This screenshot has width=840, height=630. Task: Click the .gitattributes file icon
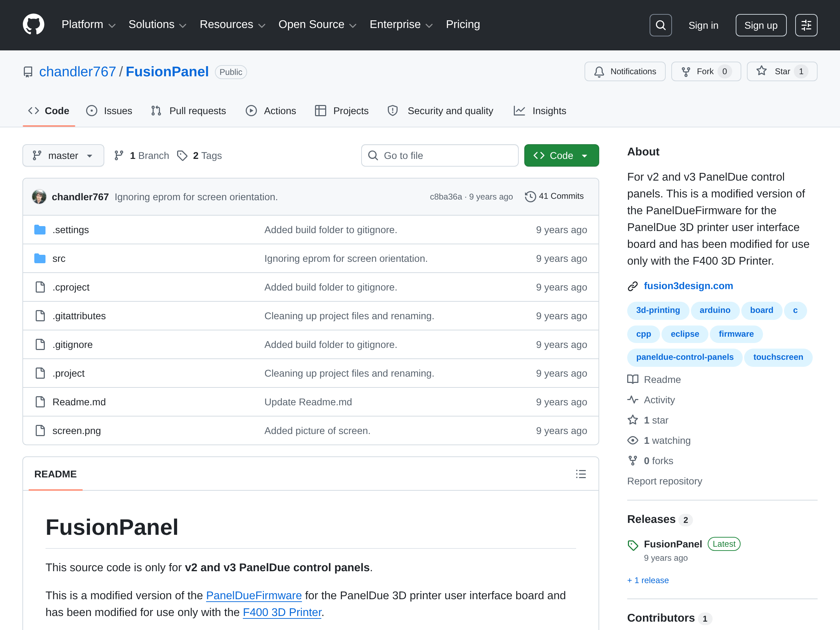40,316
